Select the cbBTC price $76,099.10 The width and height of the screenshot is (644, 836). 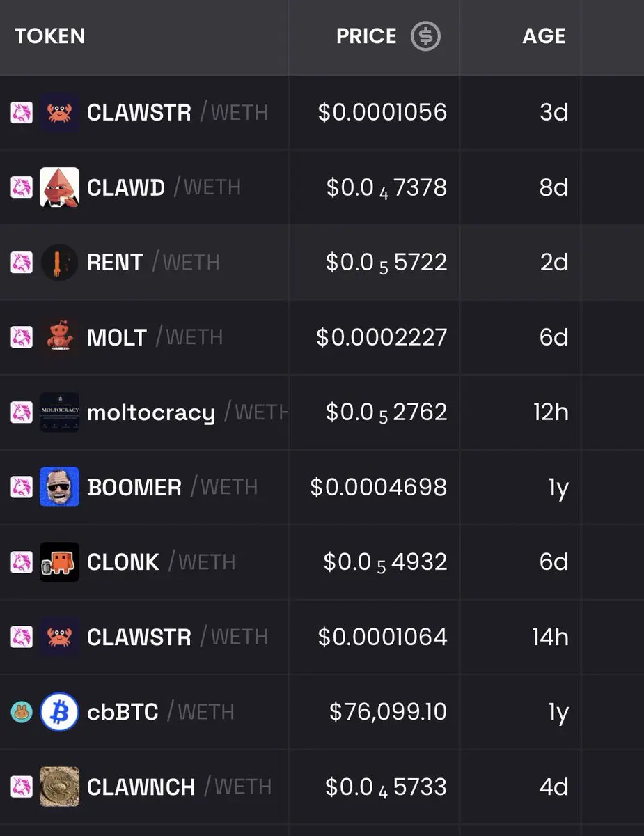[388, 712]
